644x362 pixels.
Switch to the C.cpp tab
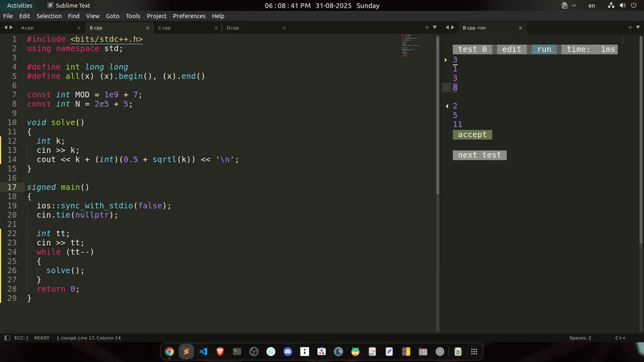point(165,28)
